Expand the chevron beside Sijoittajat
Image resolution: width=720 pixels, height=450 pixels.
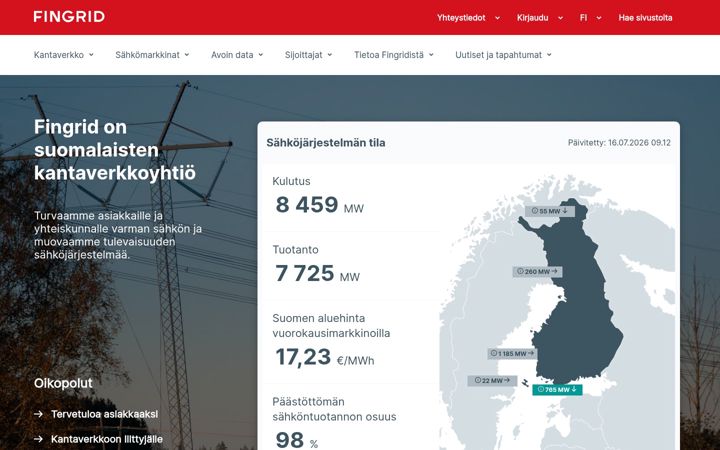(x=330, y=55)
